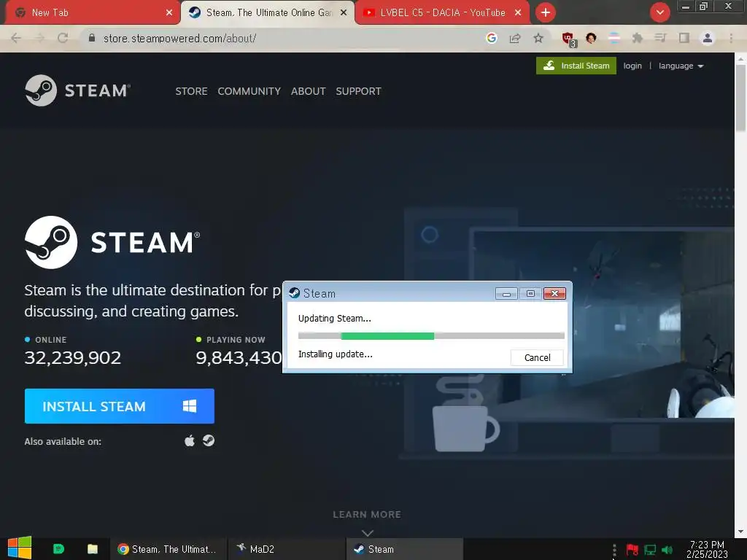Minimize the Steam updater dialog
Screen dimensions: 747x560
506,294
